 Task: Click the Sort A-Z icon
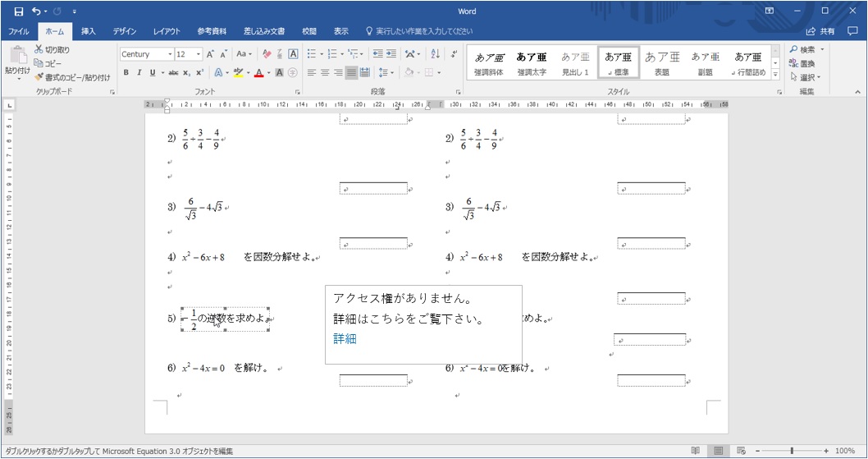435,54
